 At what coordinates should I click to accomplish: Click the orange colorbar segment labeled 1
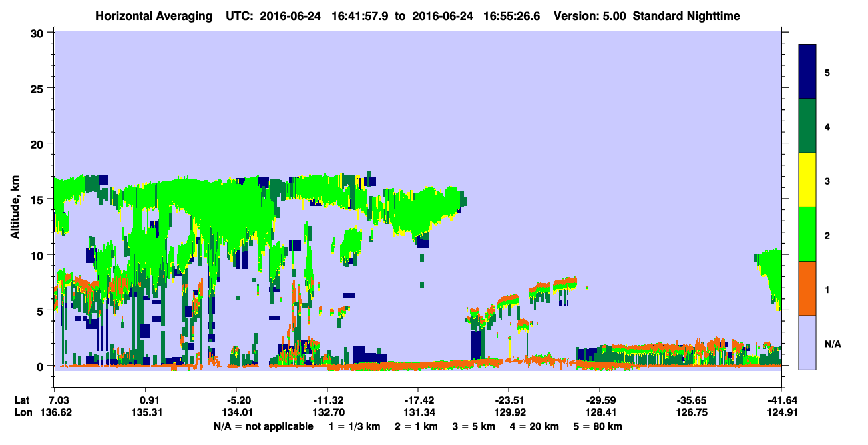(807, 288)
